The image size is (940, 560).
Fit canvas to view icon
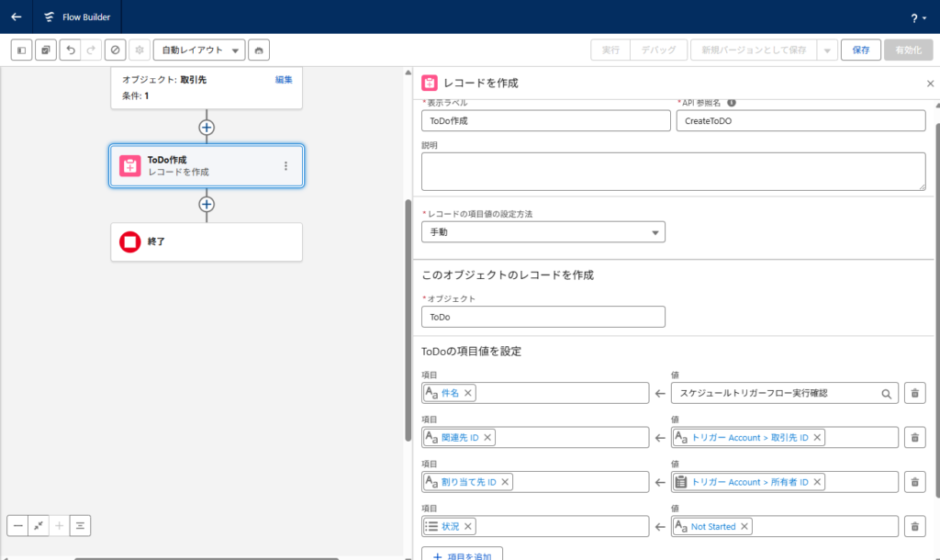[x=39, y=526]
